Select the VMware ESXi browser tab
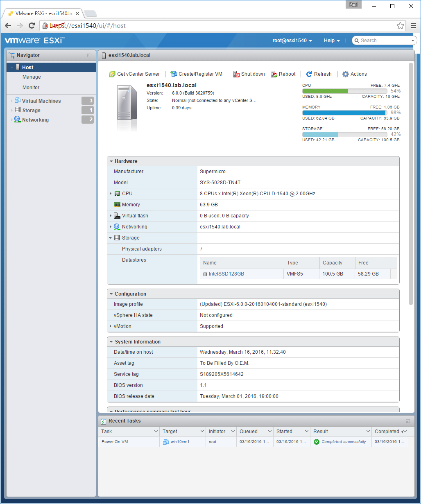The height and width of the screenshot is (504, 421). (x=43, y=14)
